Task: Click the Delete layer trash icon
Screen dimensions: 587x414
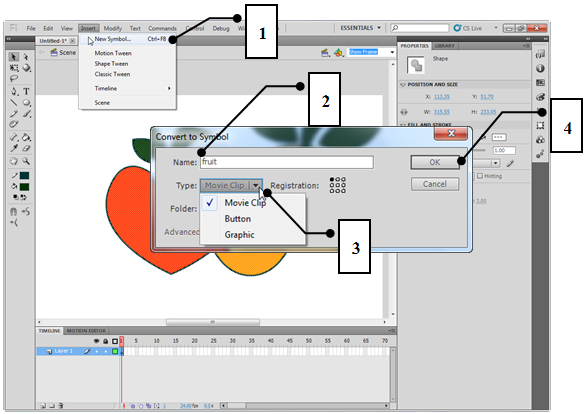Action: click(x=61, y=405)
